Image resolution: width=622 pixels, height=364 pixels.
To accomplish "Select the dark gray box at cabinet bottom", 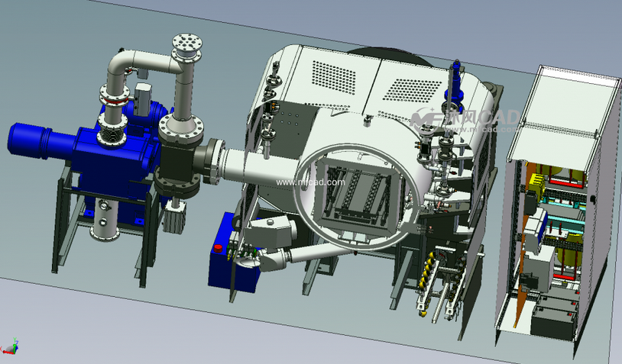I will (552, 317).
